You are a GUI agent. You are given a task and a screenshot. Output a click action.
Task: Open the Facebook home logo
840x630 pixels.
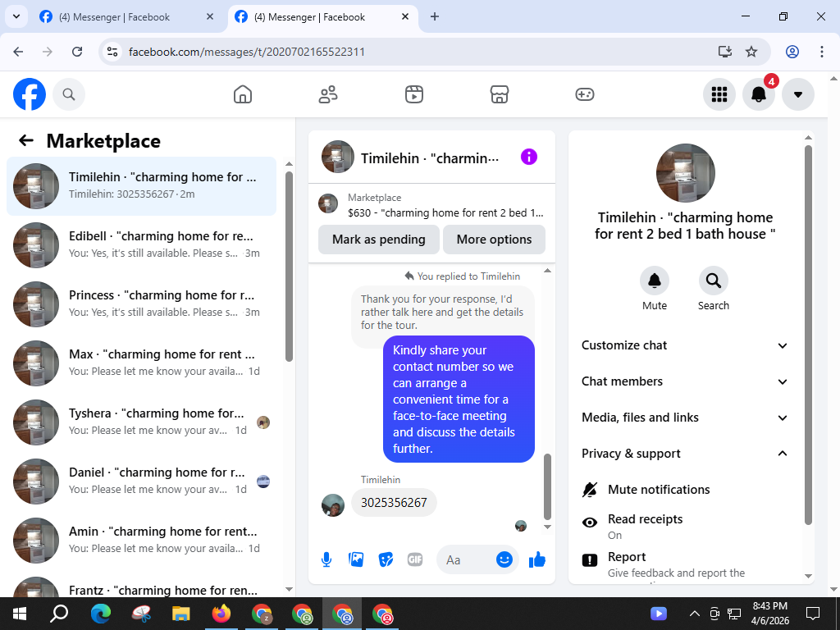point(30,94)
